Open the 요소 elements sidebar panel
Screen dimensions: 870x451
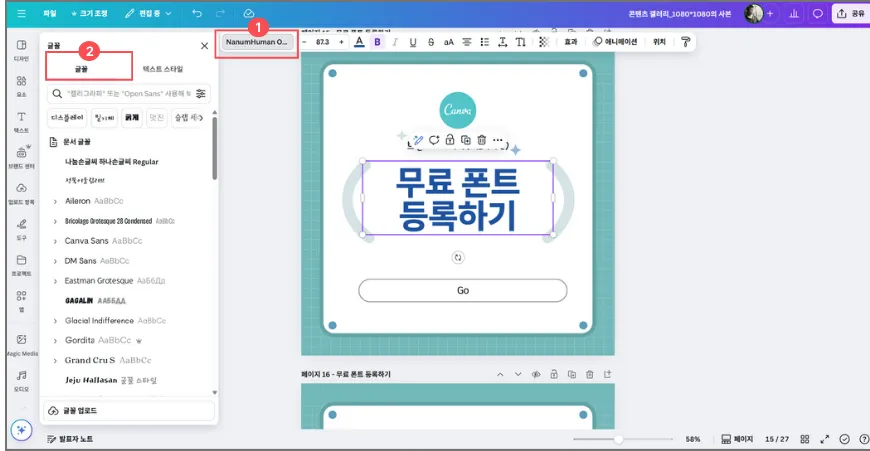[x=22, y=86]
